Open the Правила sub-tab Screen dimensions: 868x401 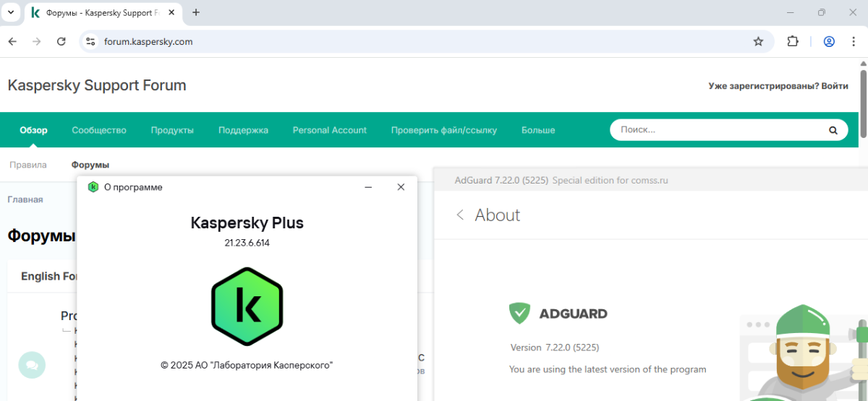pos(28,165)
